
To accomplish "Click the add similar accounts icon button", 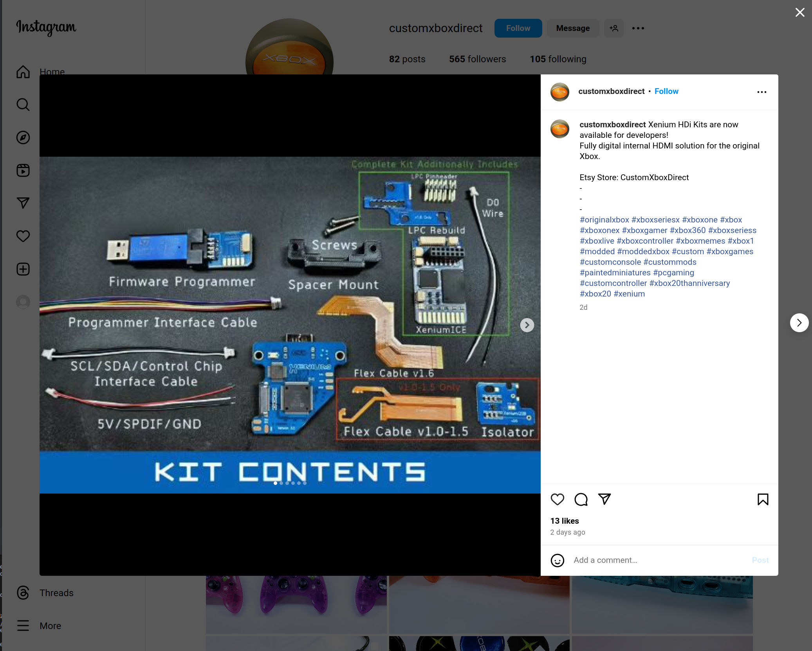I will (x=614, y=28).
